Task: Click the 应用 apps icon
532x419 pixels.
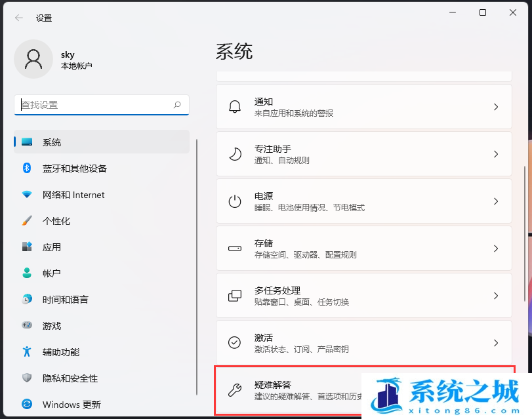Action: tap(27, 247)
